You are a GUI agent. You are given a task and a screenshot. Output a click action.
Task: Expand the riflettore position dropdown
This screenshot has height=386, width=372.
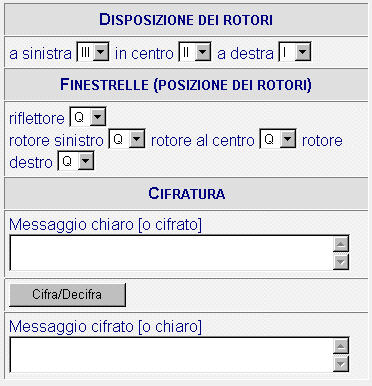98,117
